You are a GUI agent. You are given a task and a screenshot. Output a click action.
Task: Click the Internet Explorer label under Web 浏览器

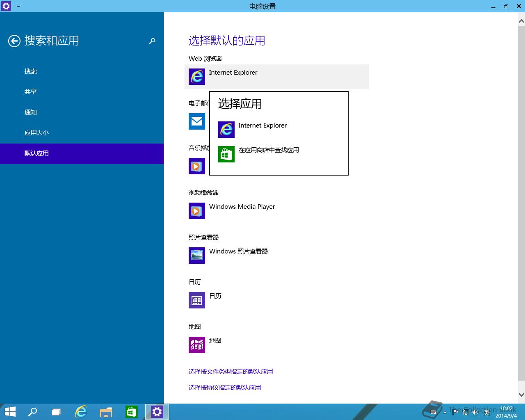(x=233, y=73)
